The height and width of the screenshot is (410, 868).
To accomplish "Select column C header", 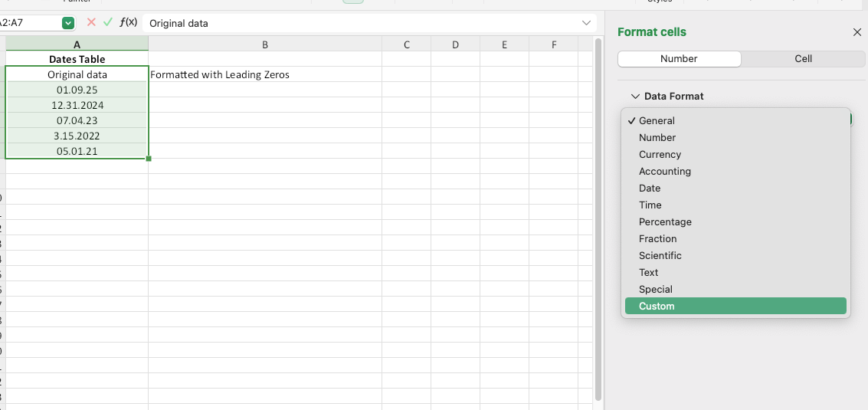I will pos(406,44).
